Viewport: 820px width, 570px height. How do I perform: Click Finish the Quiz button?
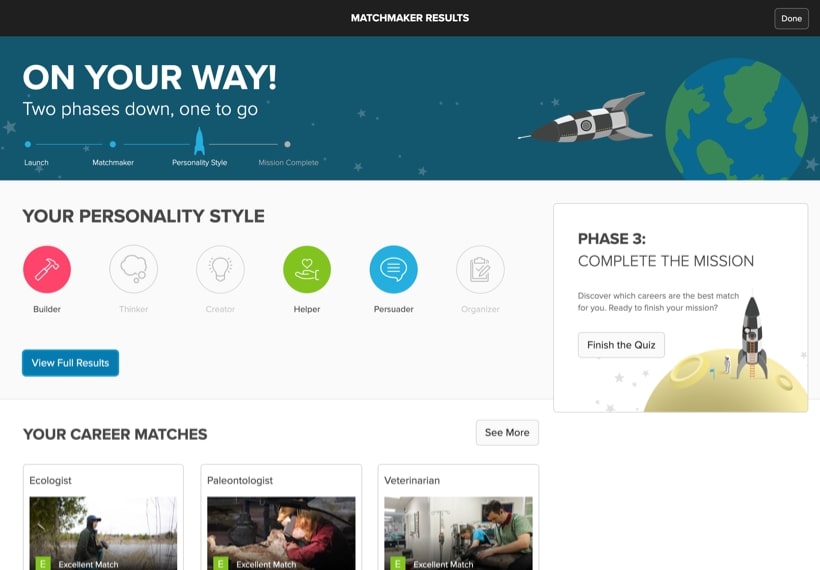tap(621, 345)
